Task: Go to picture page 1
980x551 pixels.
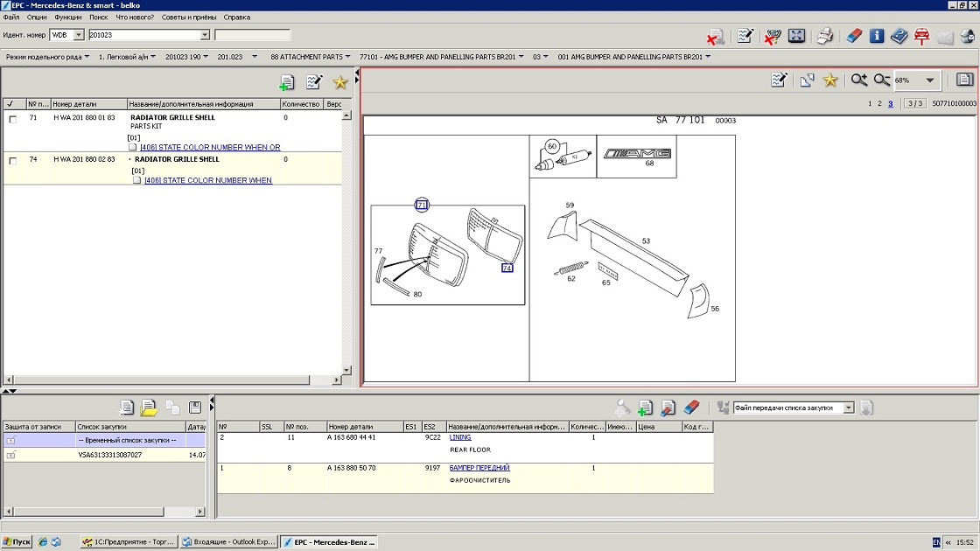Action: click(870, 104)
